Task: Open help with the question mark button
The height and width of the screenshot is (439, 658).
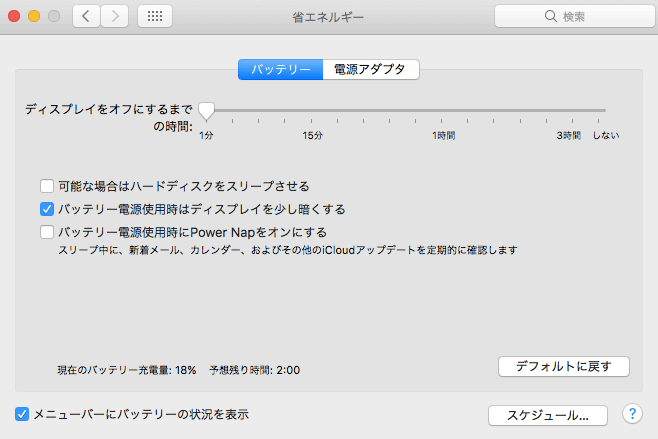Action: pos(632,414)
